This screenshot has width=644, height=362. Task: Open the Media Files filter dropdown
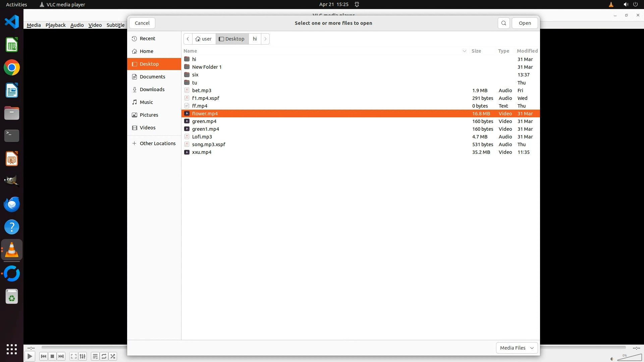(x=517, y=348)
